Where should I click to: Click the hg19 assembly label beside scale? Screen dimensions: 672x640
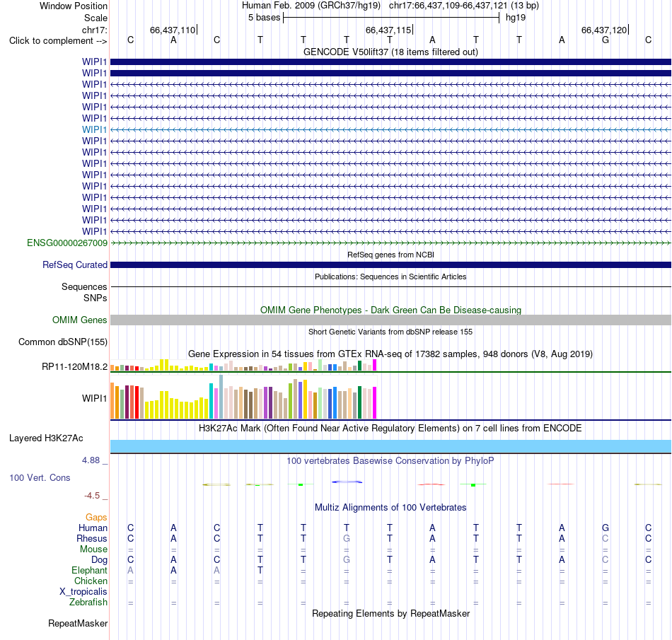tap(516, 18)
